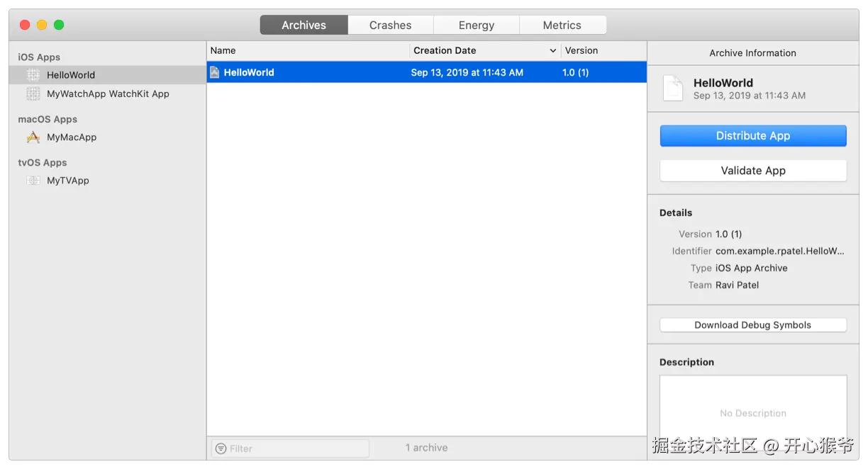Click the Creation Date column header label
Screen dimensions: 868x469
pyautogui.click(x=445, y=51)
